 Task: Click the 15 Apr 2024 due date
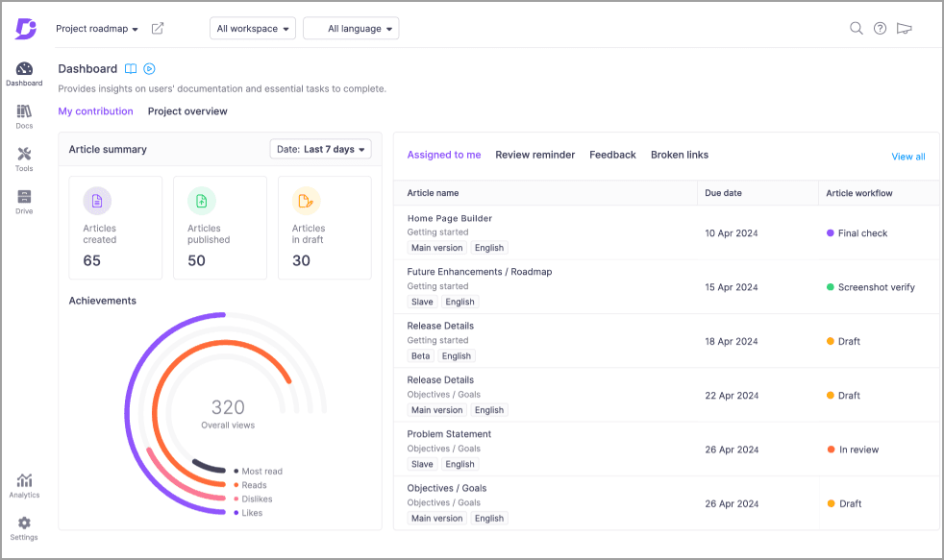pyautogui.click(x=732, y=287)
